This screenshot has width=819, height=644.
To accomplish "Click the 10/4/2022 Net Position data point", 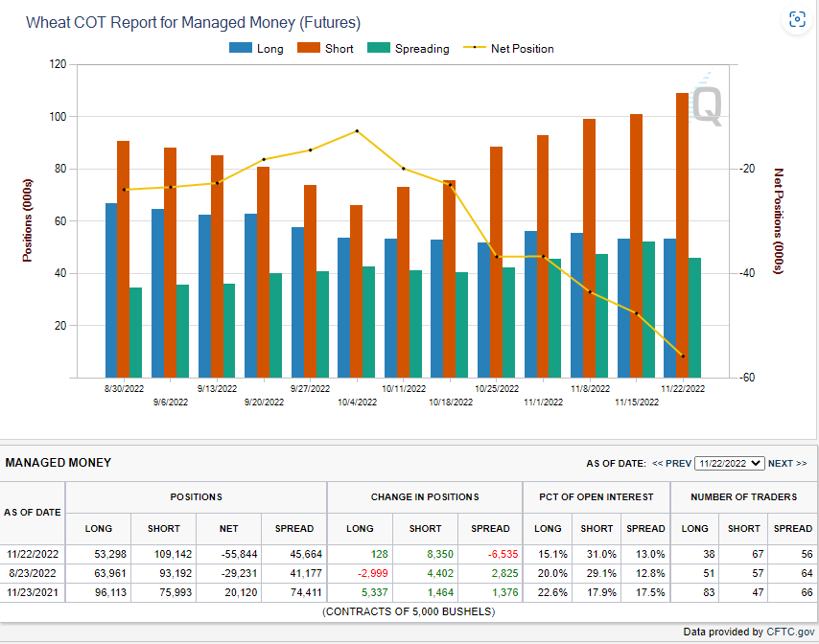I will tap(357, 131).
